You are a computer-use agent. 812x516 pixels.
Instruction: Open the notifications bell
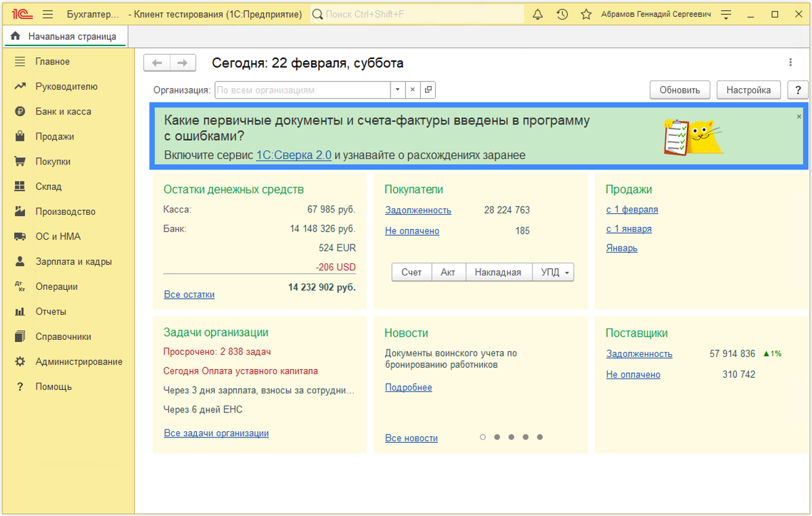pos(538,14)
